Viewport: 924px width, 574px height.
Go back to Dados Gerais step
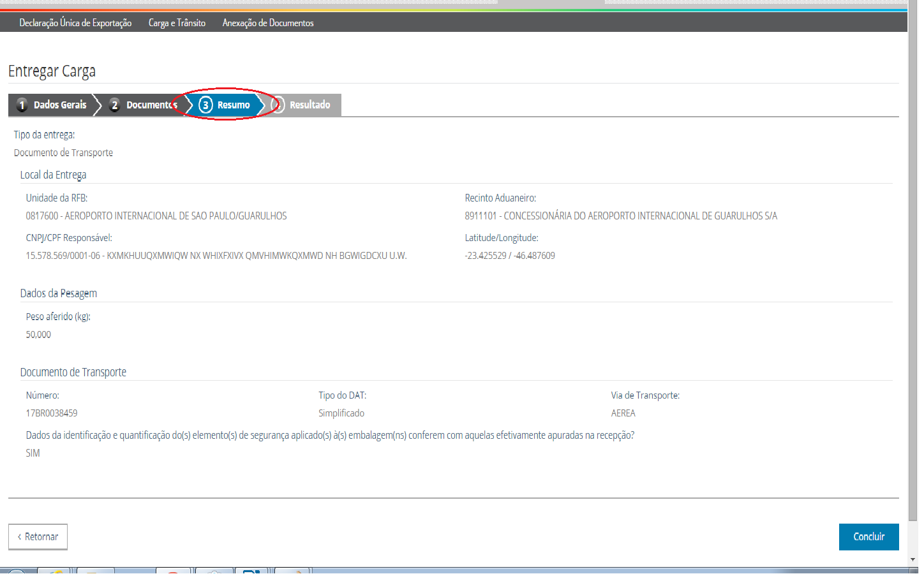(52, 105)
